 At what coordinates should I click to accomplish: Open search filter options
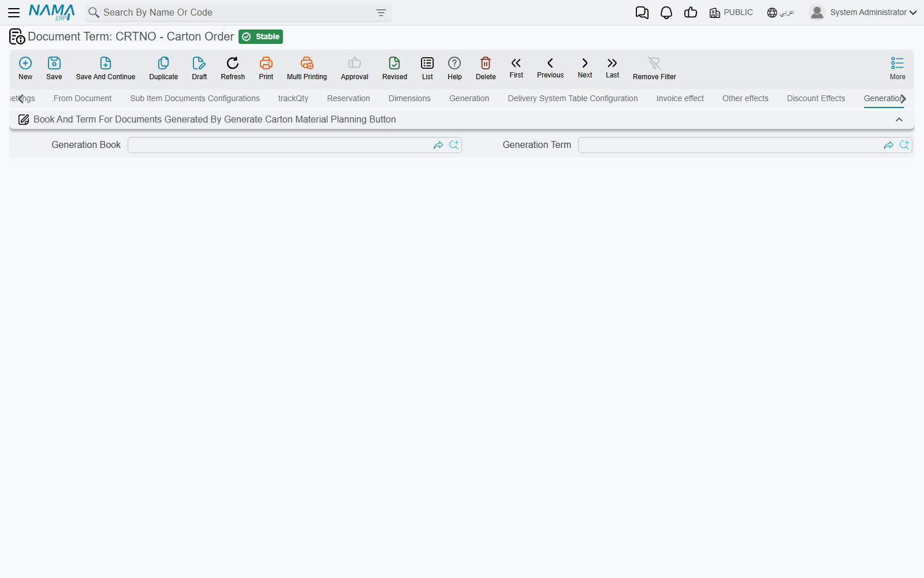[x=381, y=13]
